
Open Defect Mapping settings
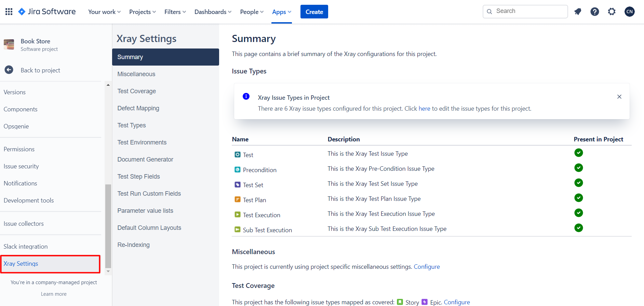(165, 108)
